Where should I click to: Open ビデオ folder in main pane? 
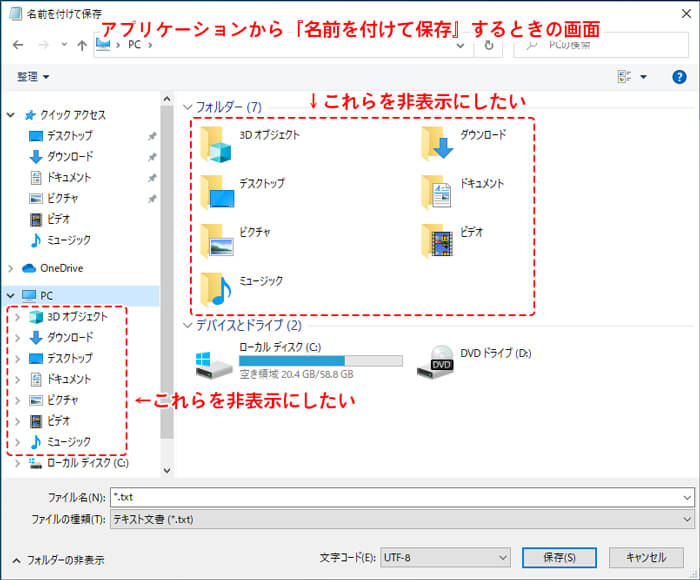pos(453,241)
